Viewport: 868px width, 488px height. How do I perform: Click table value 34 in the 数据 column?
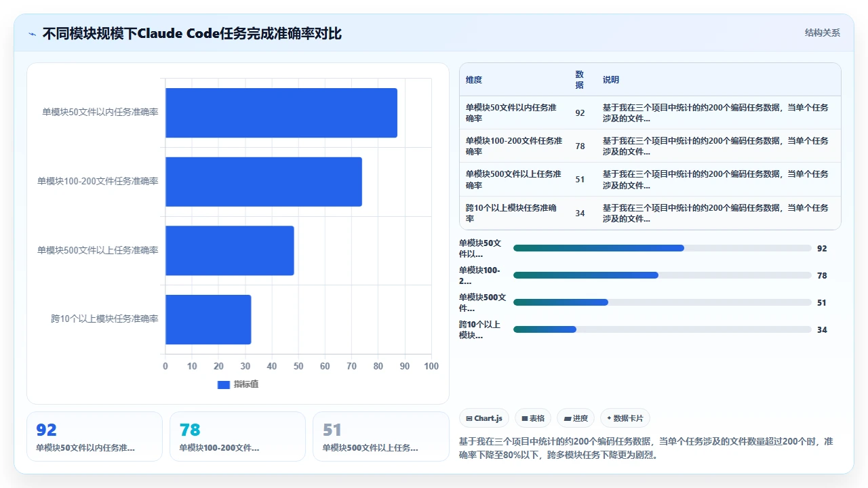[580, 213]
